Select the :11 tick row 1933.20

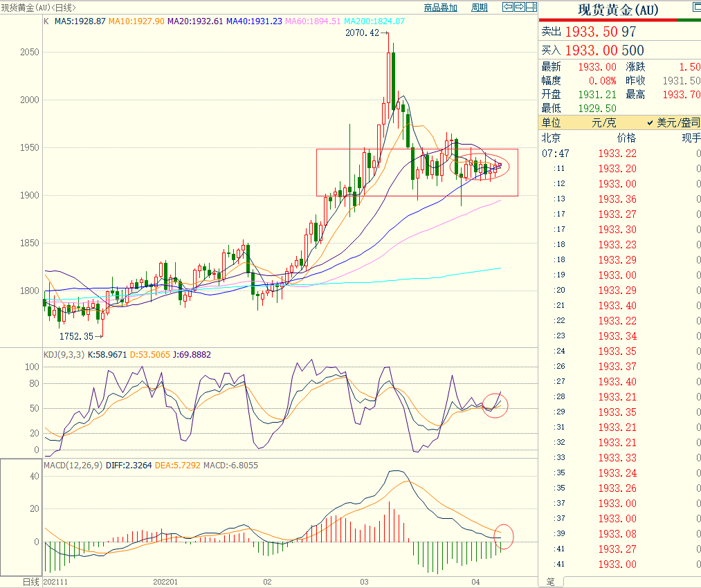click(619, 169)
